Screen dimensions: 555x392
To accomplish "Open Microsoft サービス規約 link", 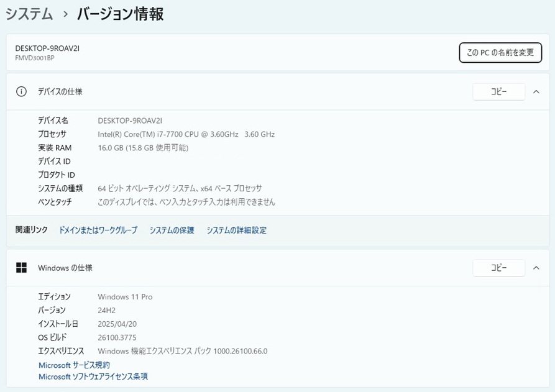I will [74, 365].
